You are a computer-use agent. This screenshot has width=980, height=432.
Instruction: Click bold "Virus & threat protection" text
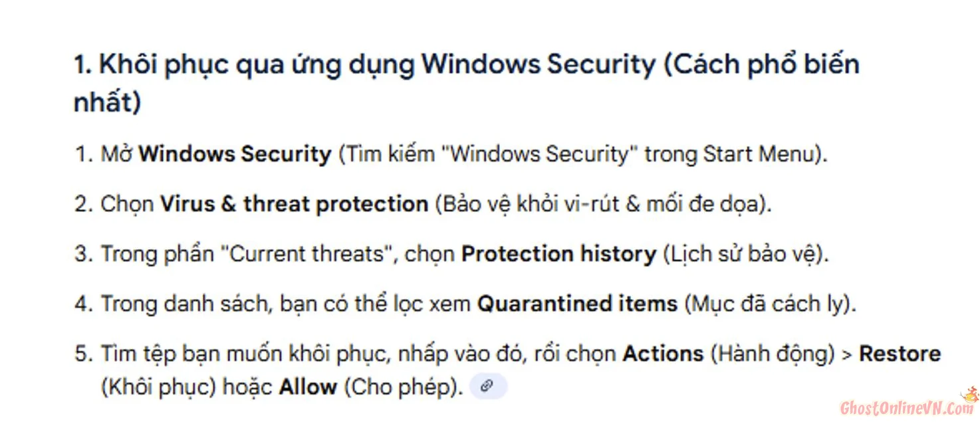(x=294, y=204)
